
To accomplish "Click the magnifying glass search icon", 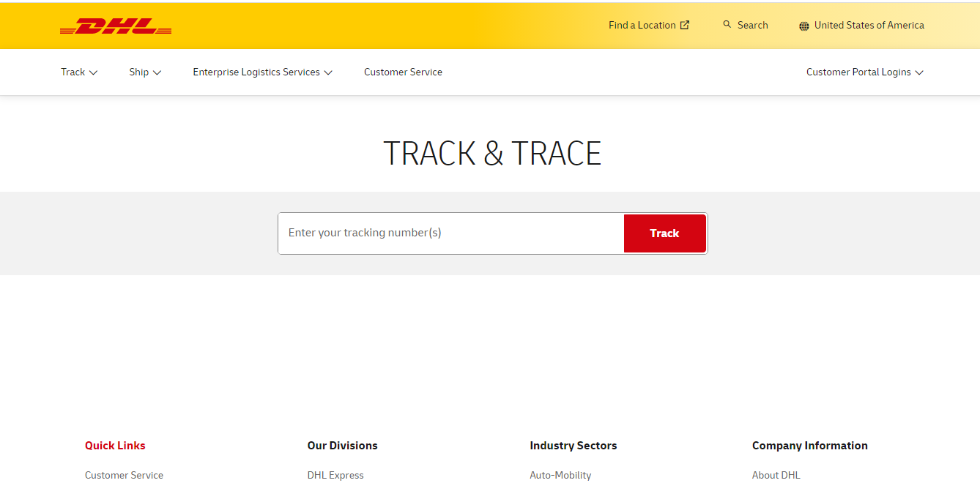I will [x=727, y=25].
